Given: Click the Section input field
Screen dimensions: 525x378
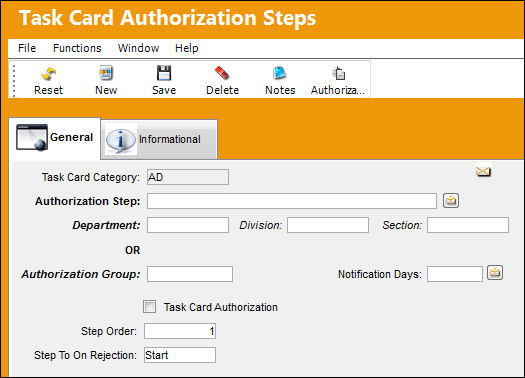Looking at the screenshot, I should [x=468, y=225].
